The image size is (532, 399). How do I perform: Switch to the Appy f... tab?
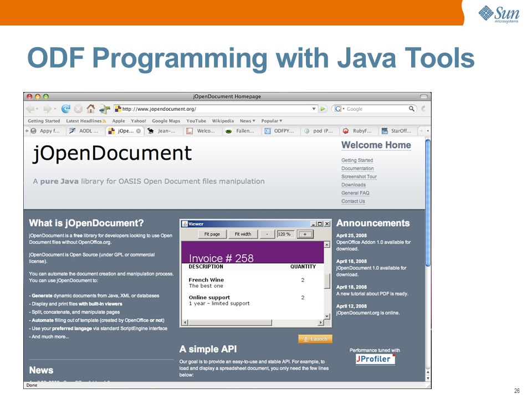[x=47, y=131]
